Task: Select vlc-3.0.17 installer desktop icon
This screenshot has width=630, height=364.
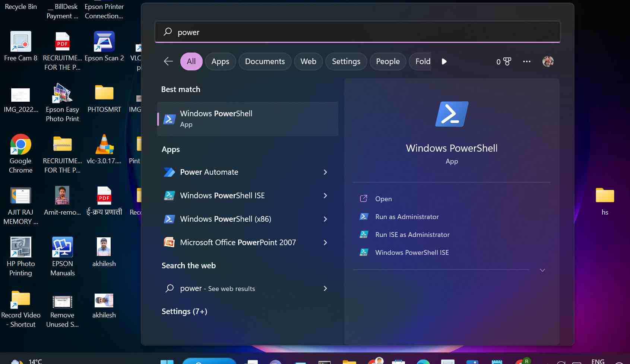Action: 104,149
